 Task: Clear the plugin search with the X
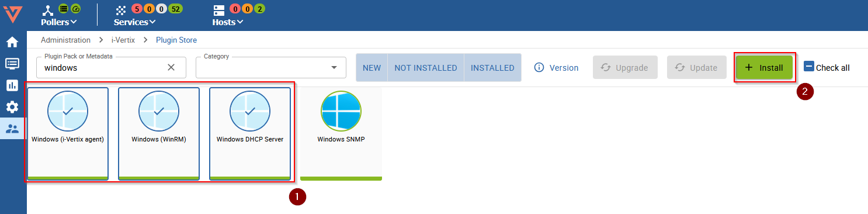tap(171, 67)
